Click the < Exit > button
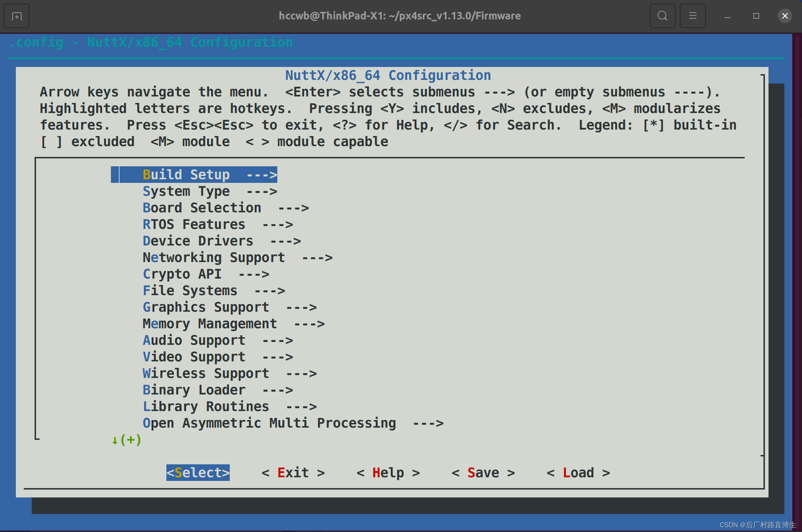 (293, 473)
